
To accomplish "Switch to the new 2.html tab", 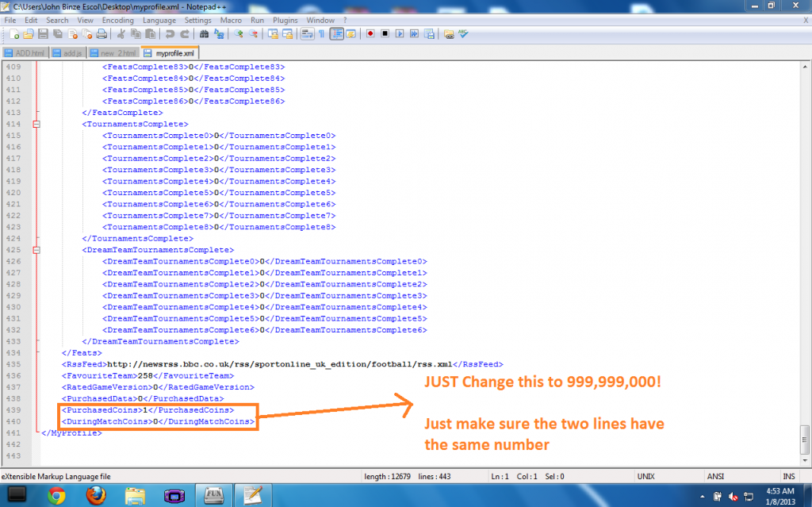I will click(x=114, y=53).
